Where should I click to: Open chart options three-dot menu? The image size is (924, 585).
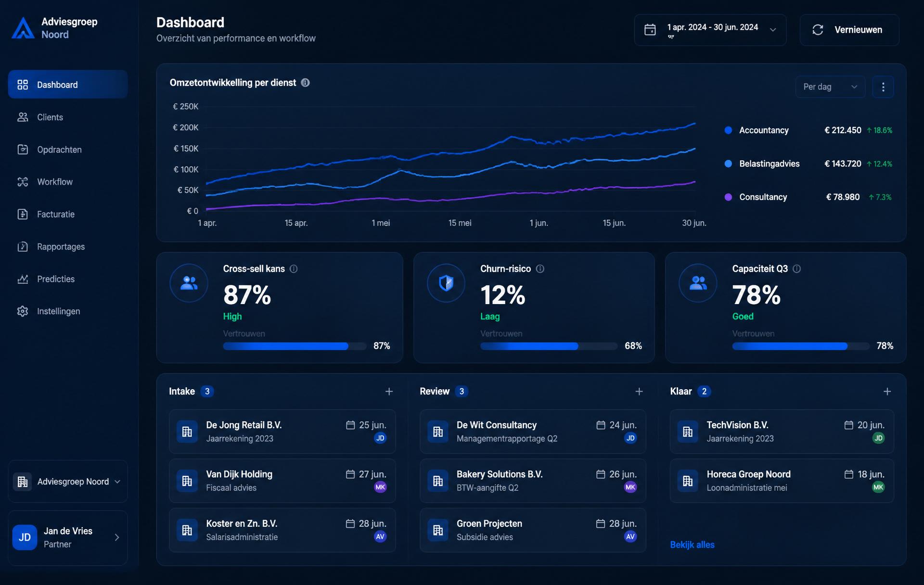pos(883,87)
